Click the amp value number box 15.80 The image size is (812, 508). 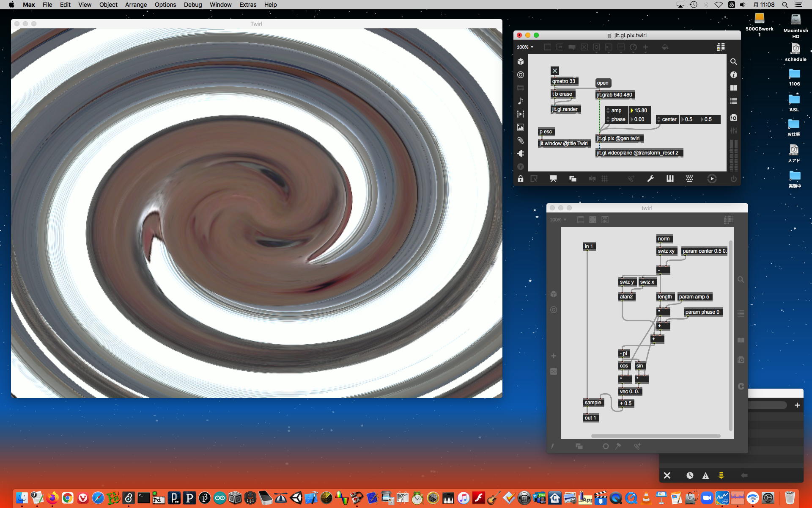coord(641,110)
